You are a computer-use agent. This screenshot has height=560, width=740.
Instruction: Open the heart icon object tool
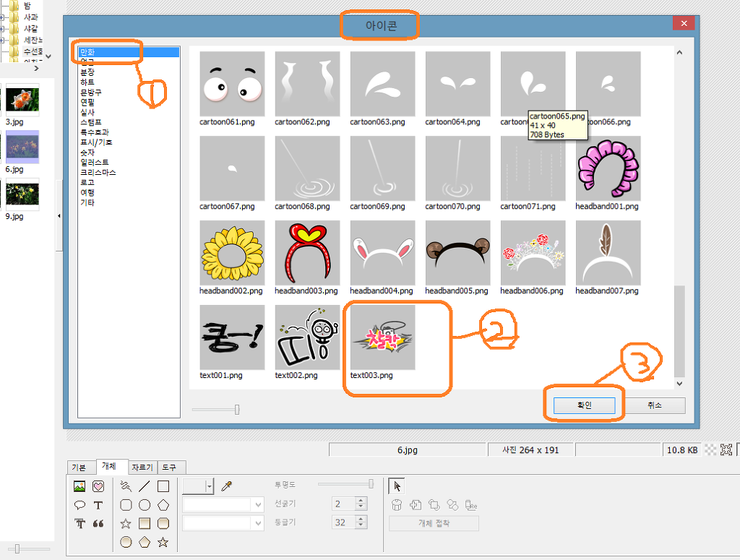point(98,486)
